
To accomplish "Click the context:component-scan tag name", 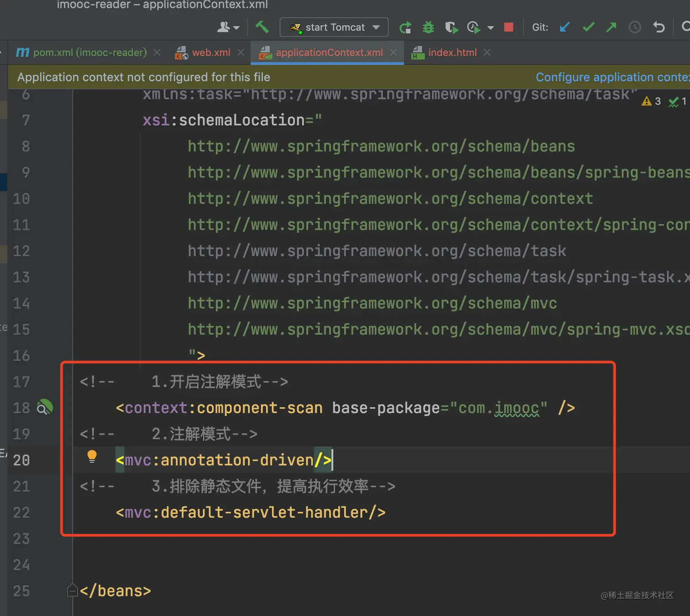I will click(x=224, y=408).
